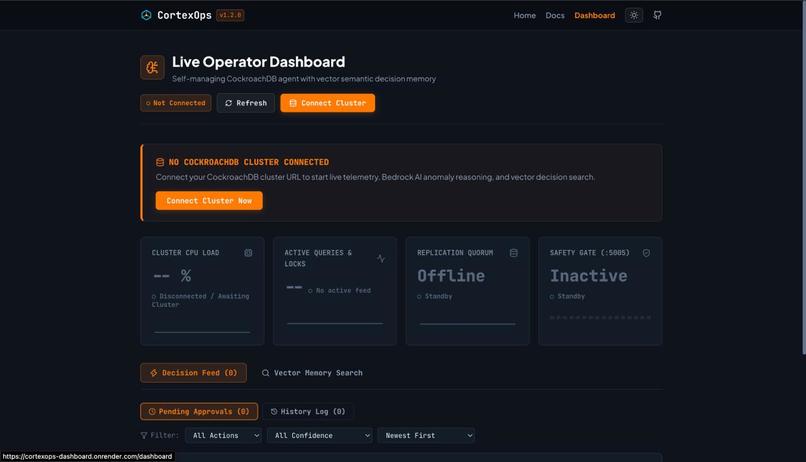Open the Newest First sort dropdown

coord(426,435)
